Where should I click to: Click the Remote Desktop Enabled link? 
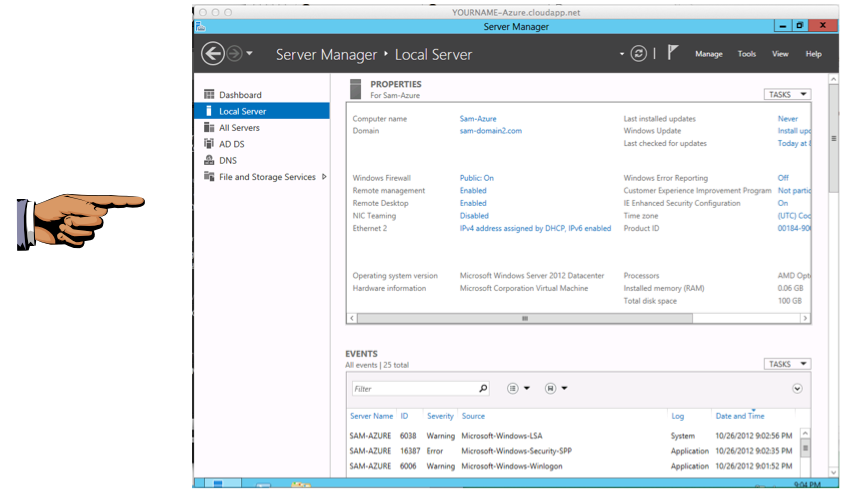click(473, 203)
